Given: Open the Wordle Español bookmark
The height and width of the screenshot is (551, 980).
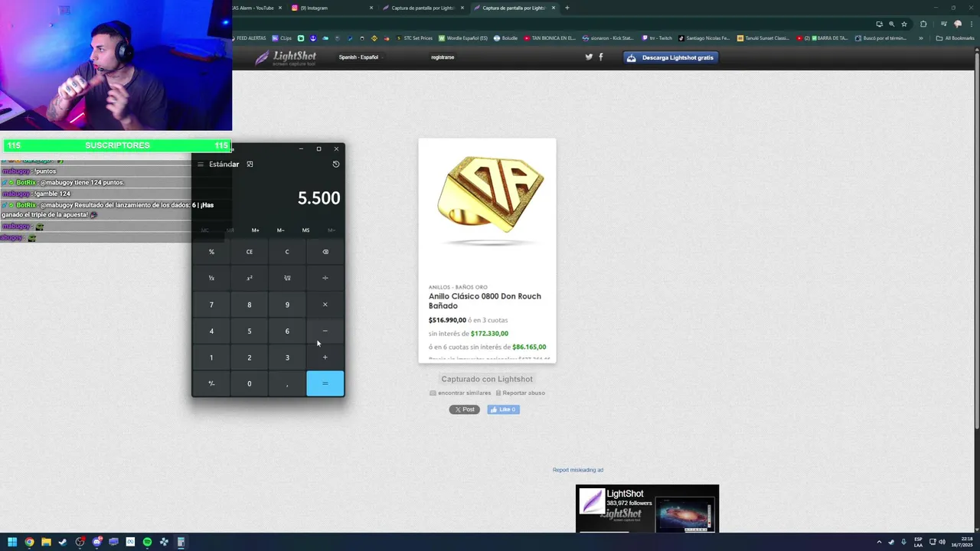Looking at the screenshot, I should click(x=463, y=38).
